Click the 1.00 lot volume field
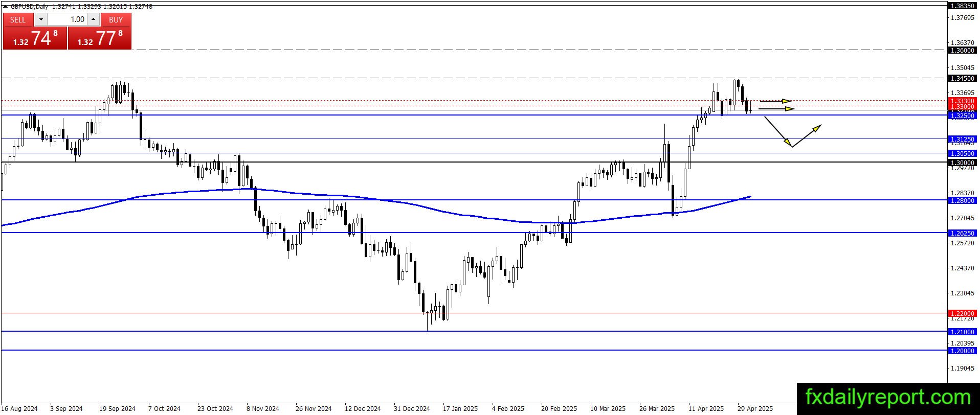980x415 pixels. click(67, 19)
